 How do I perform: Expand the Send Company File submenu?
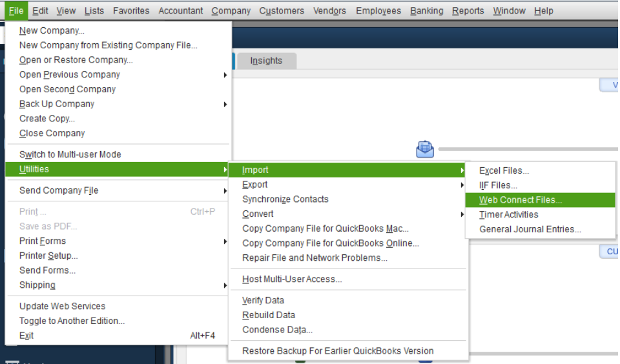[118, 190]
